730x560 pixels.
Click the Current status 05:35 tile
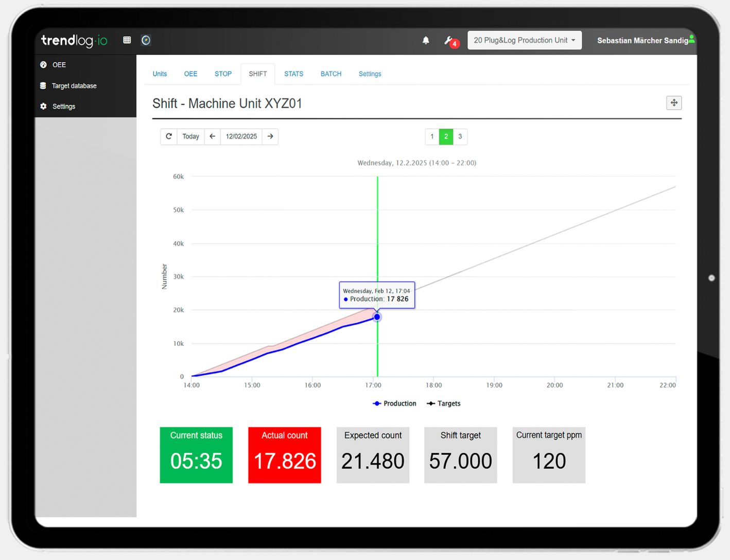pos(196,455)
